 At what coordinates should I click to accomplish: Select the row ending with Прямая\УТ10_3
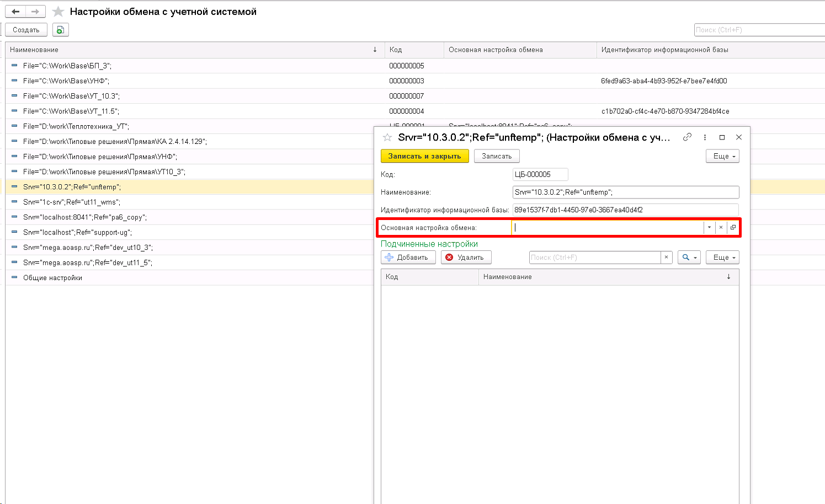[189, 172]
